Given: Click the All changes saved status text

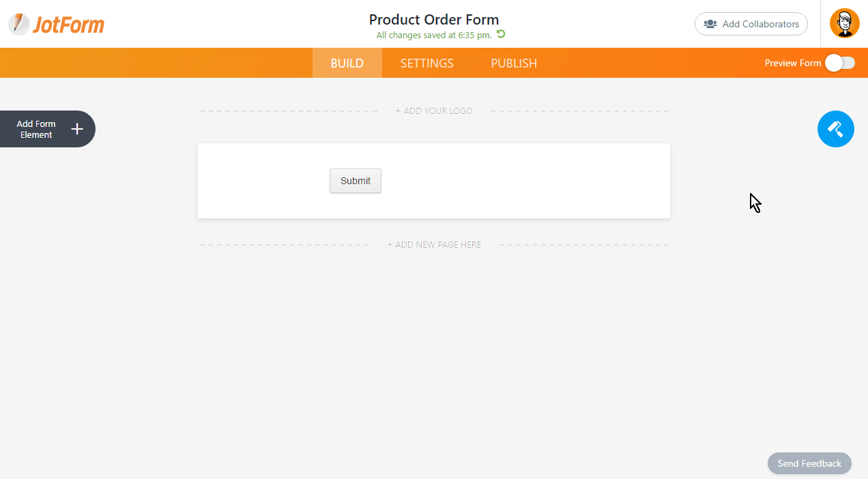Looking at the screenshot, I should (434, 35).
